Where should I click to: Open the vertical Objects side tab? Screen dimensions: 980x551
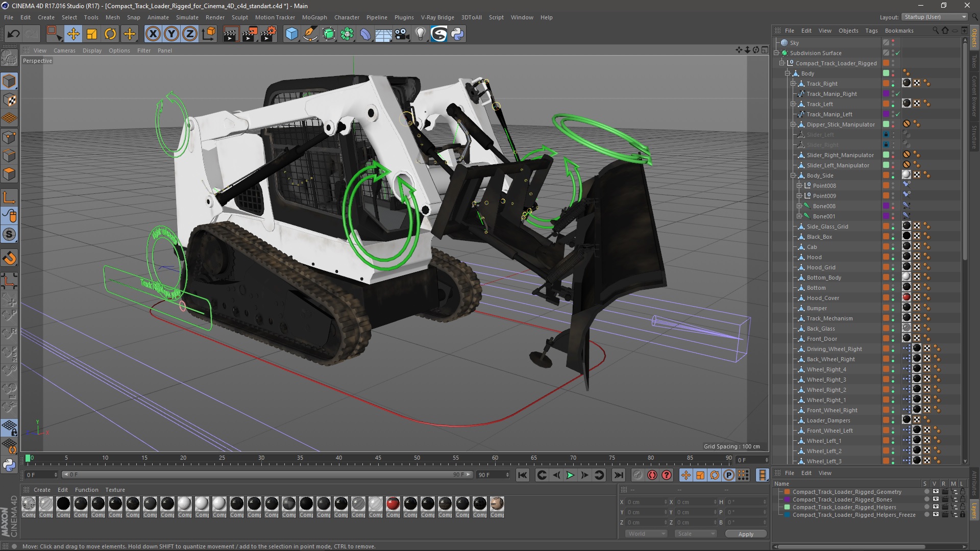coord(974,38)
